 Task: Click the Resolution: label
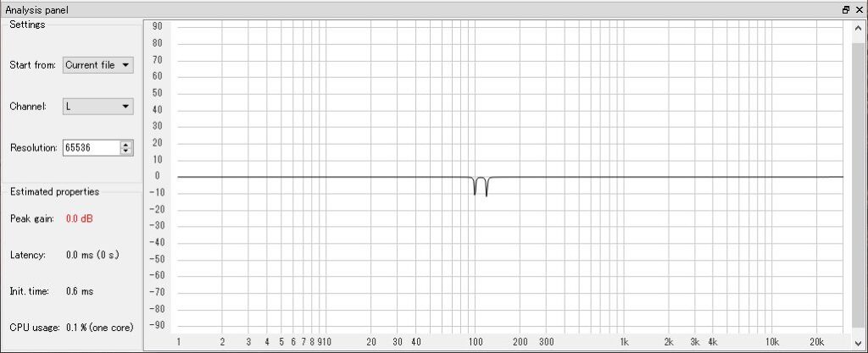point(34,148)
